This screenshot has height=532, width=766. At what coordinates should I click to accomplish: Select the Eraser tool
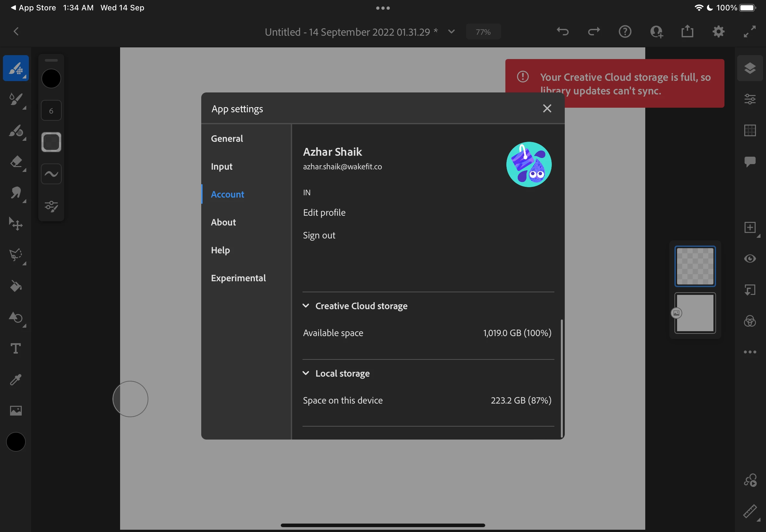click(x=16, y=162)
